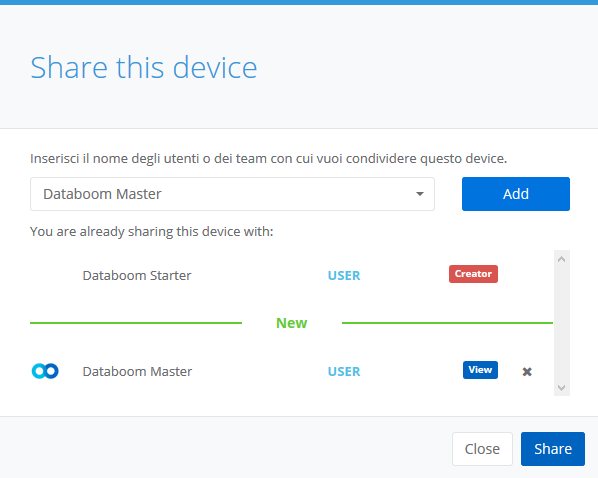Add the selected user with Add button
The width and height of the screenshot is (598, 478).
coord(516,194)
